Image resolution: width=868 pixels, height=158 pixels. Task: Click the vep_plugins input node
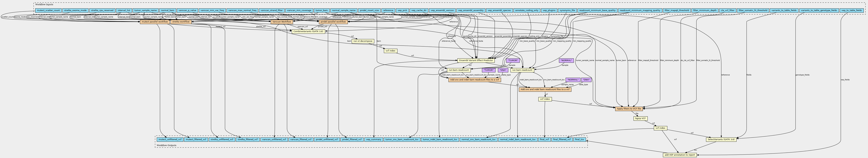coord(549,10)
